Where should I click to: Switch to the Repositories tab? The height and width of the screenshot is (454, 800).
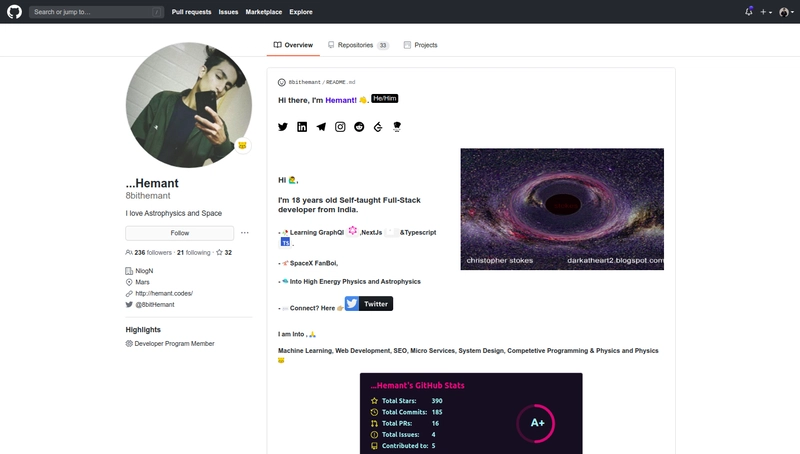[358, 45]
